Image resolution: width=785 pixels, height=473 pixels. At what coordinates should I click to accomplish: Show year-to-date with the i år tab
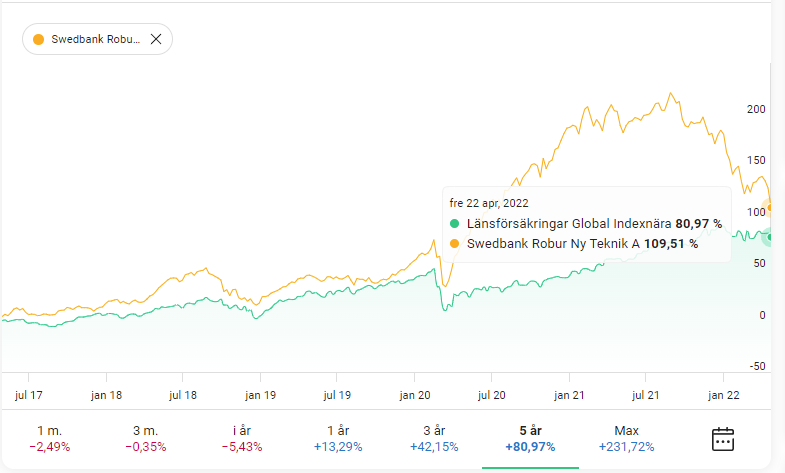pos(243,438)
